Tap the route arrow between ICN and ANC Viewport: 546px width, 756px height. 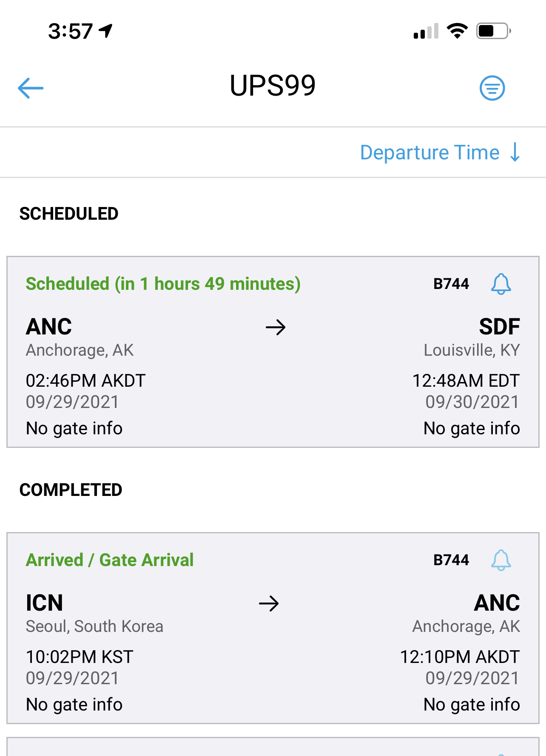point(269,603)
